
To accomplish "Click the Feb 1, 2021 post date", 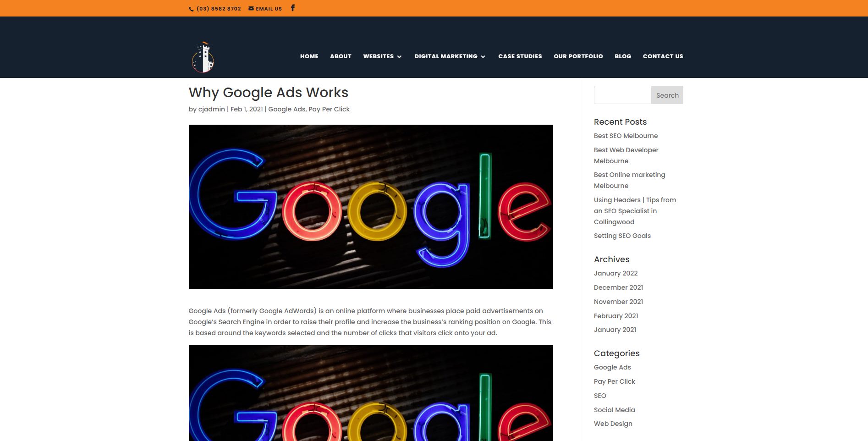I will point(247,109).
